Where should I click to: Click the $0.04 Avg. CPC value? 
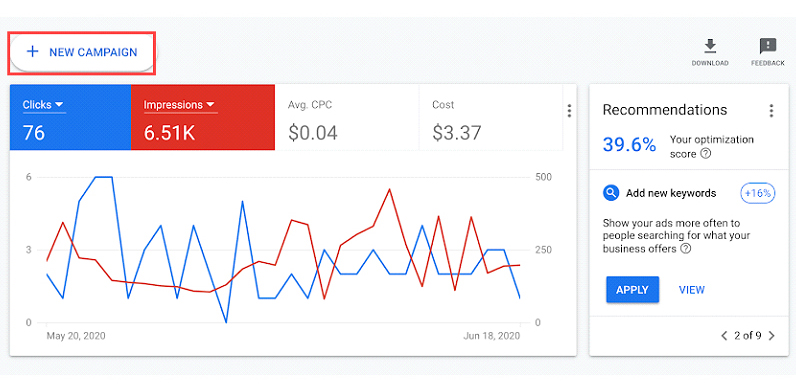coord(313,133)
